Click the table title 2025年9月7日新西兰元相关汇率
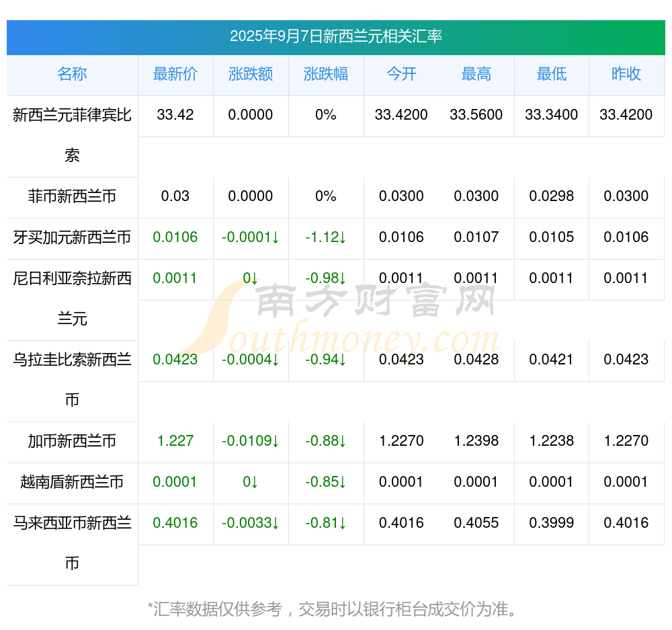The height and width of the screenshot is (630, 672). tap(335, 36)
